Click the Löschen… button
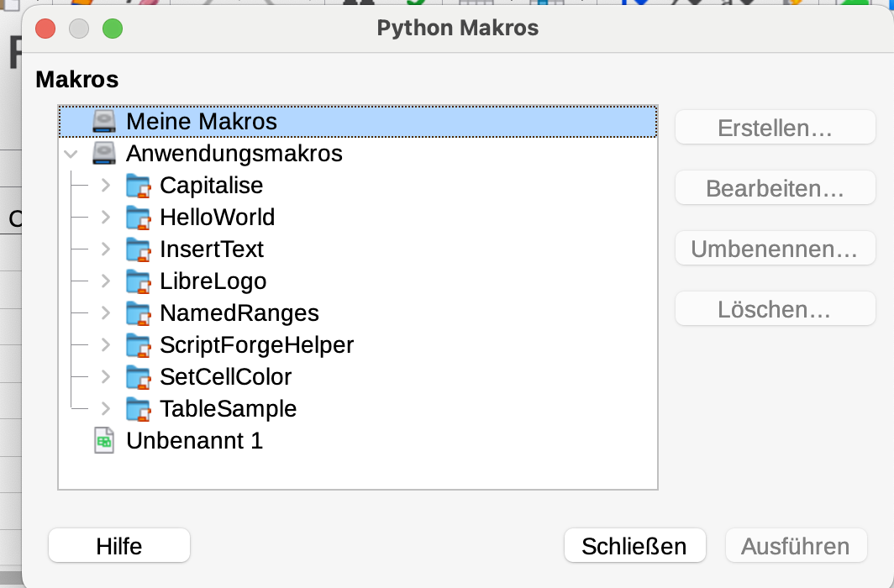894x588 pixels. [775, 309]
